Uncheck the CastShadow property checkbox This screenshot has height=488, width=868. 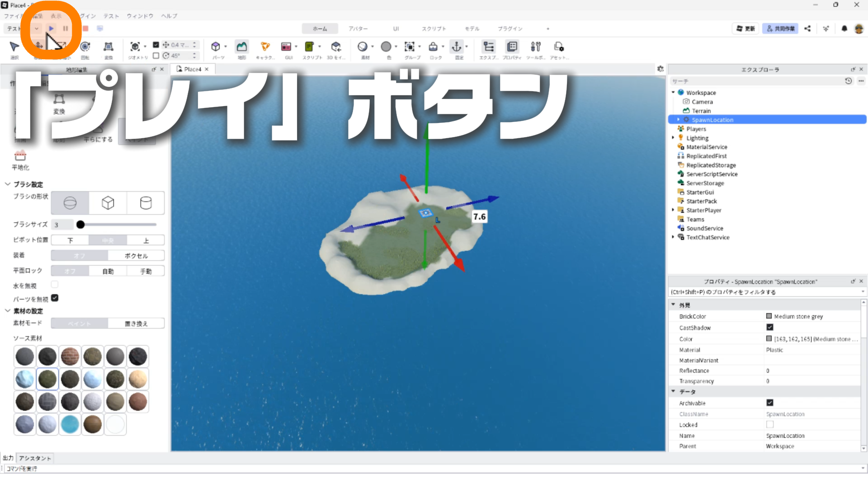pos(769,327)
